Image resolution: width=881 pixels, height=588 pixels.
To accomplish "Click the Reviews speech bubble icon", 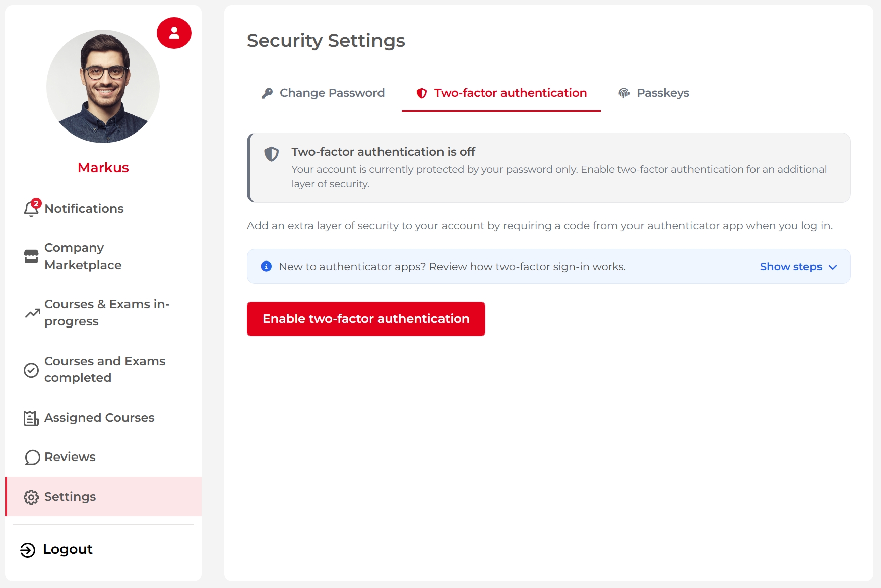I will pyautogui.click(x=32, y=458).
